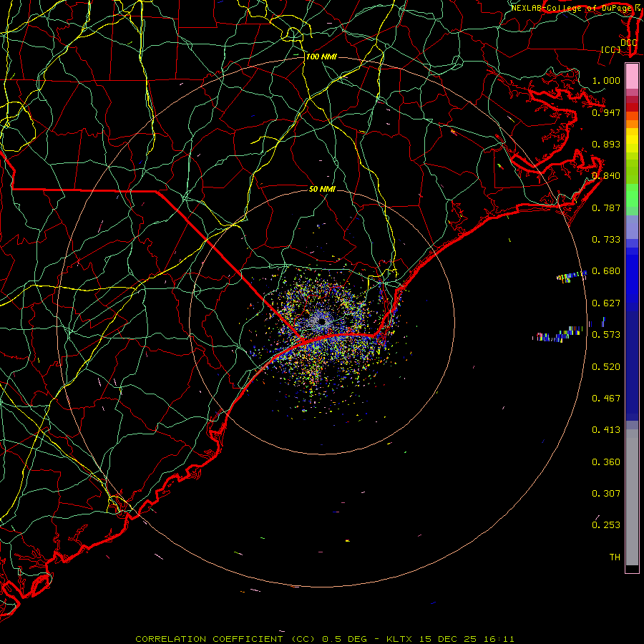Screen dimensions: 644x644
Task: Pick the light pink color at top of scale
Action: point(632,77)
